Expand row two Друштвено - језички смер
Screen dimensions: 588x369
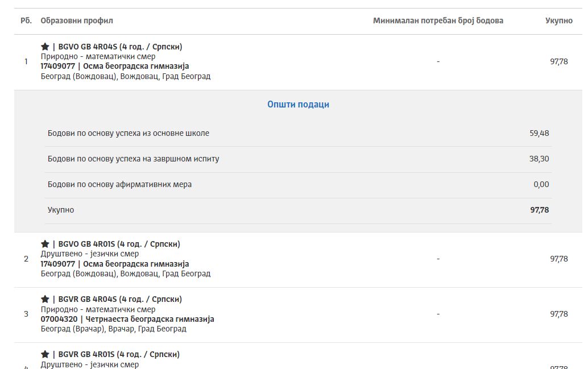coord(298,259)
